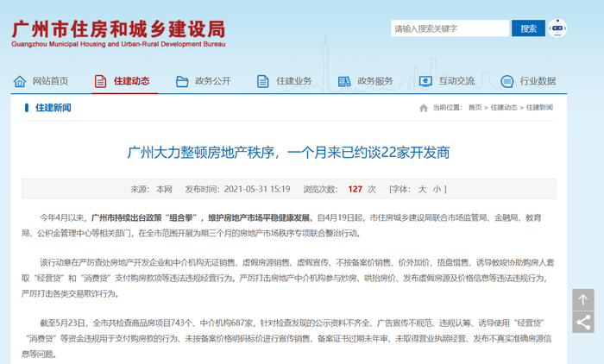Set font size to 大
604x364 pixels.
(x=422, y=189)
